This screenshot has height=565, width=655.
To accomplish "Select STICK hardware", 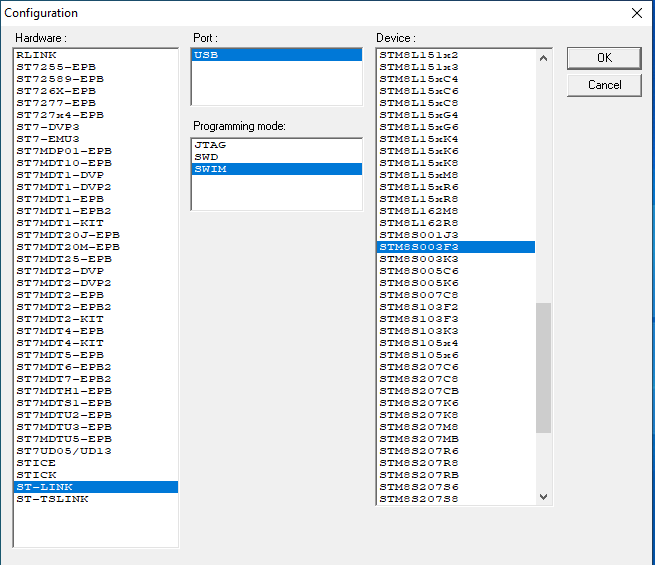I will pyautogui.click(x=96, y=475).
